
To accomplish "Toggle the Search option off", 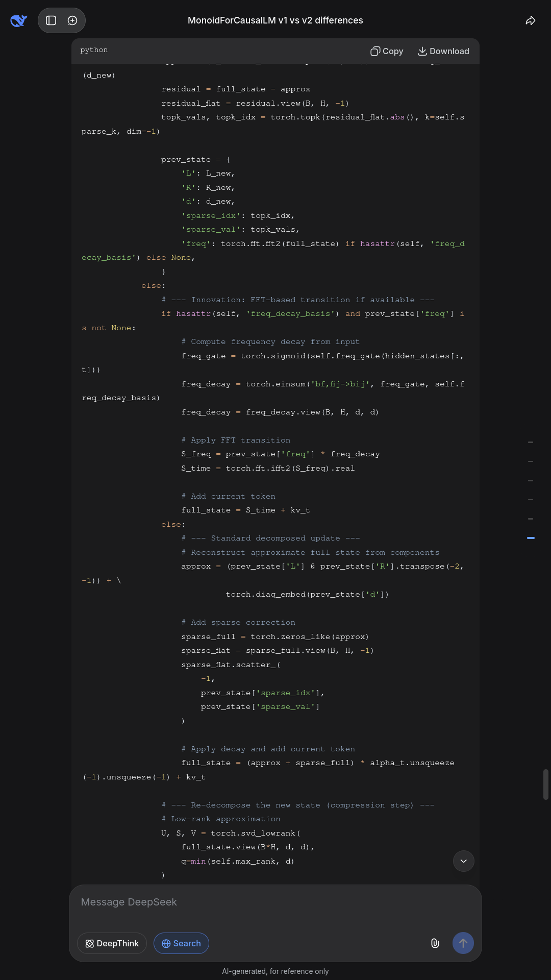I will (x=181, y=943).
